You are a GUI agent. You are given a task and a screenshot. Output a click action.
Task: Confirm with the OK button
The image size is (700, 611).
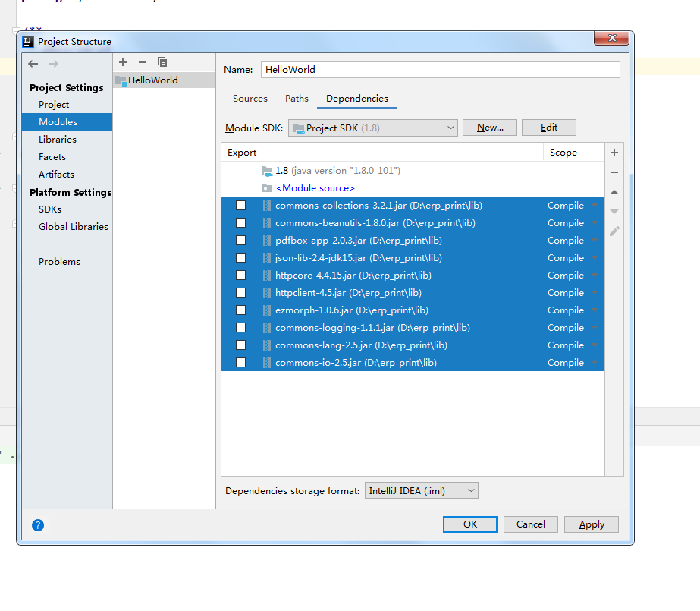click(x=470, y=524)
